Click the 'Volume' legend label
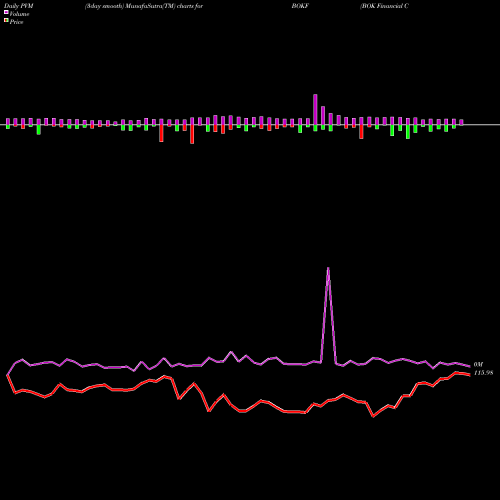This screenshot has width=500, height=500. coord(19,14)
